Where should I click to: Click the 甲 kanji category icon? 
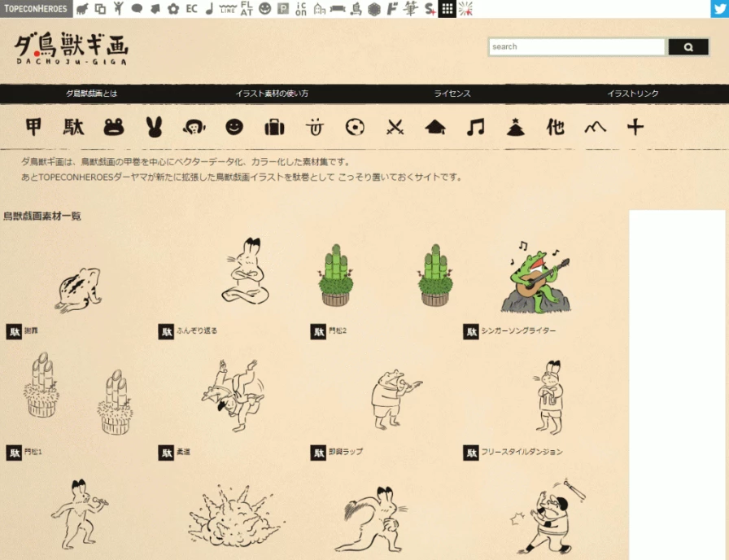(x=33, y=127)
